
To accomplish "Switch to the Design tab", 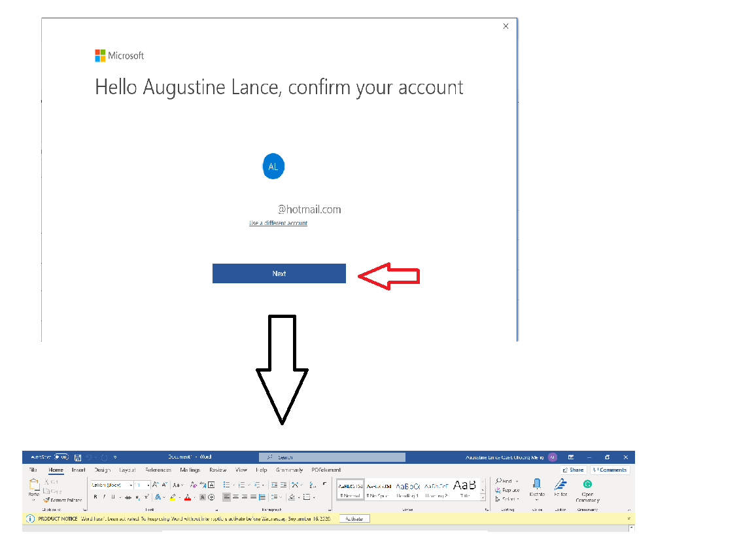I will click(102, 470).
